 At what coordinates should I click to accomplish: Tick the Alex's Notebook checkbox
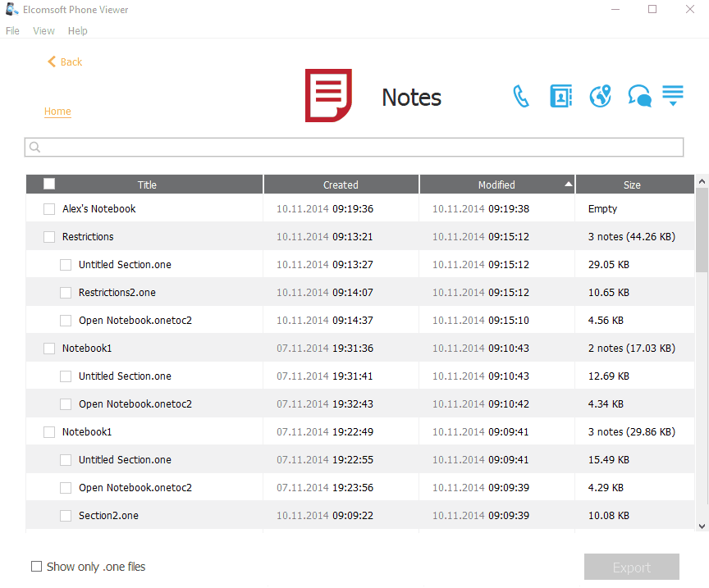click(49, 209)
